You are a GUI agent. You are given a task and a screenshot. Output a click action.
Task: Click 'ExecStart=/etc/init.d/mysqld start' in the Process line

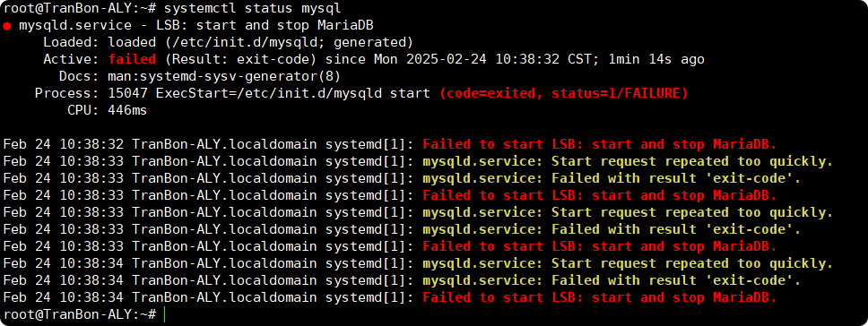click(293, 93)
